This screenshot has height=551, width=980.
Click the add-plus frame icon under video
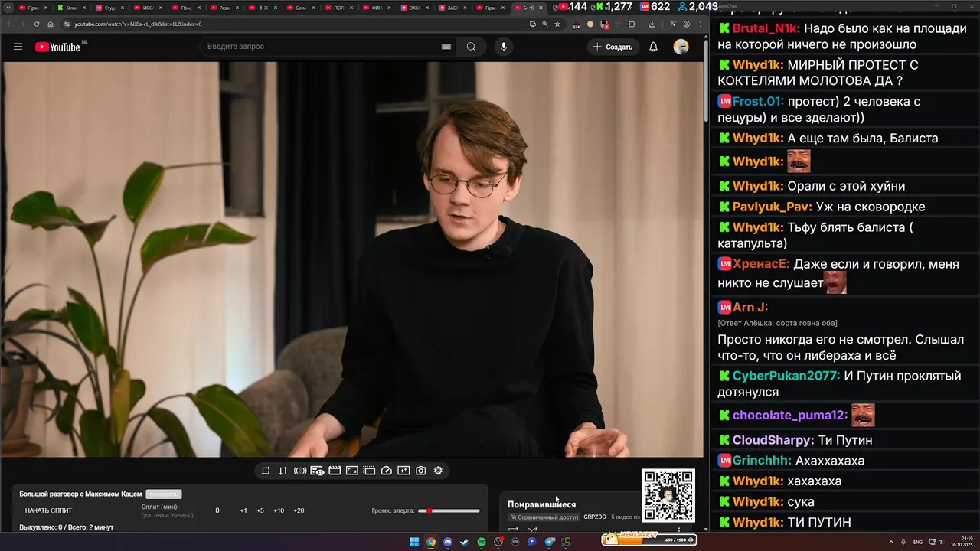coord(403,471)
